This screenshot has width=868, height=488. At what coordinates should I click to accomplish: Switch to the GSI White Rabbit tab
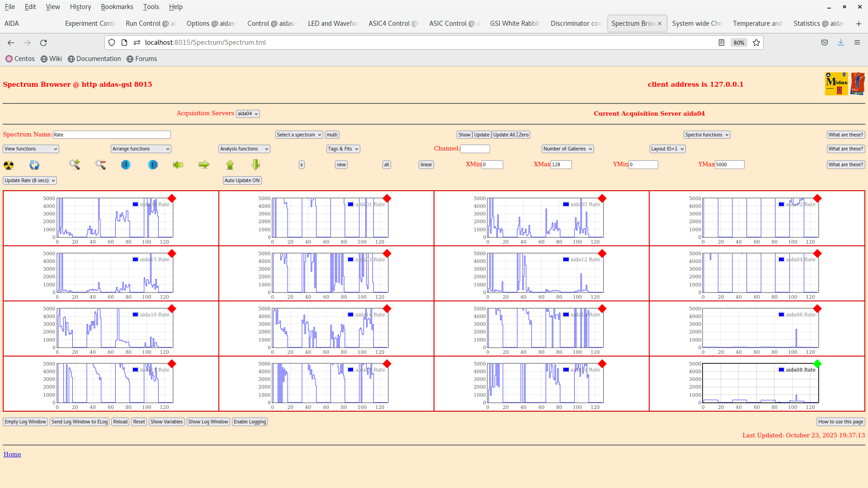coord(514,23)
